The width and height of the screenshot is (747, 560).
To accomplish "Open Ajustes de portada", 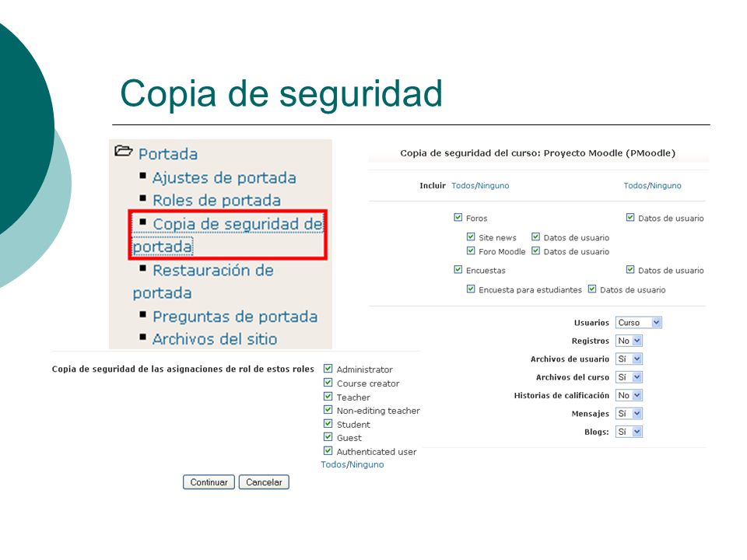I will click(224, 177).
